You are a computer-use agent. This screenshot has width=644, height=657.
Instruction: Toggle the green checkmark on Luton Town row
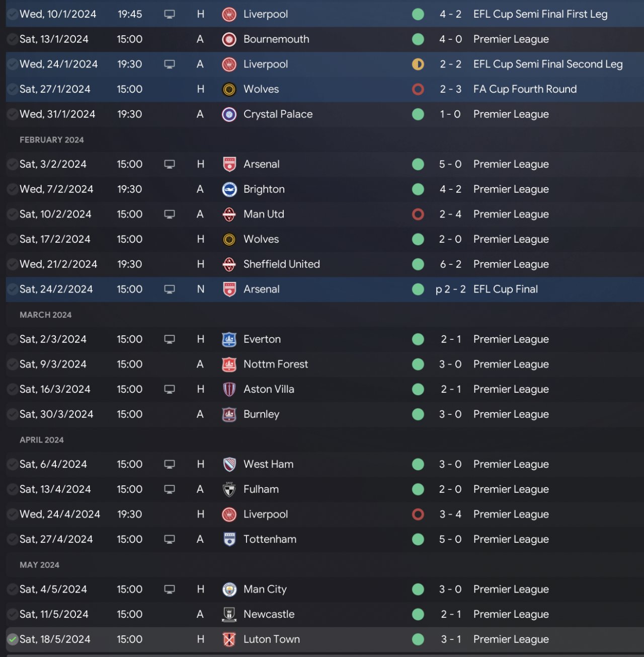tap(13, 639)
